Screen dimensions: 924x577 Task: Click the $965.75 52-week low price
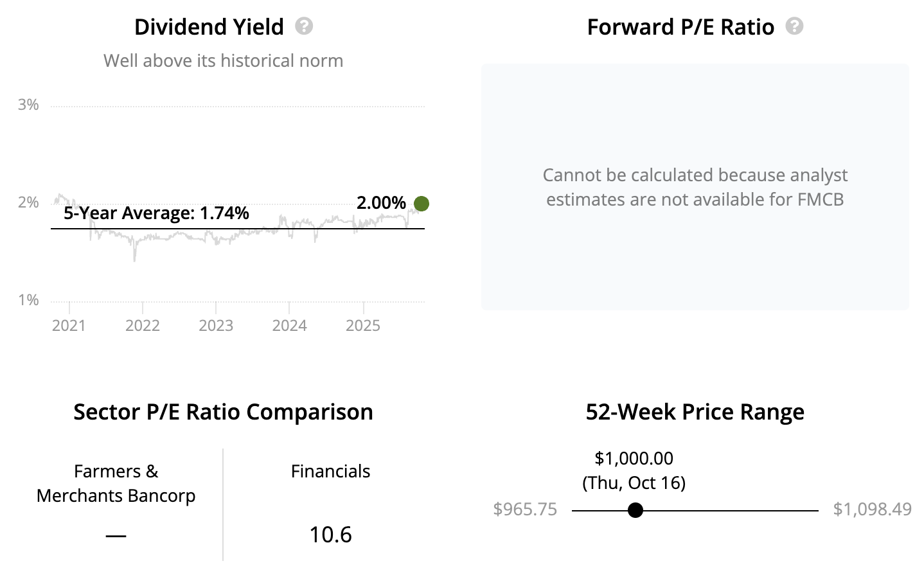click(525, 510)
